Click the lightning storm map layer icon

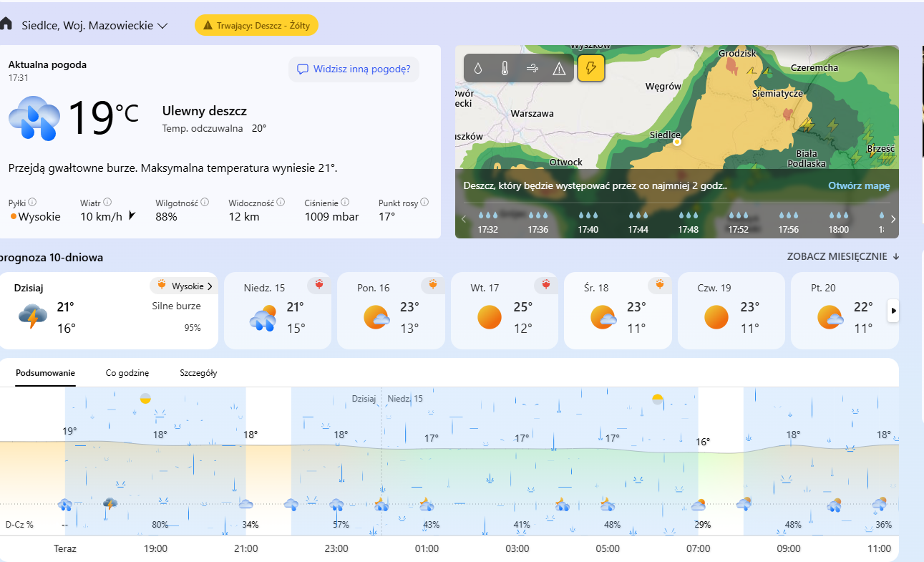pos(591,68)
